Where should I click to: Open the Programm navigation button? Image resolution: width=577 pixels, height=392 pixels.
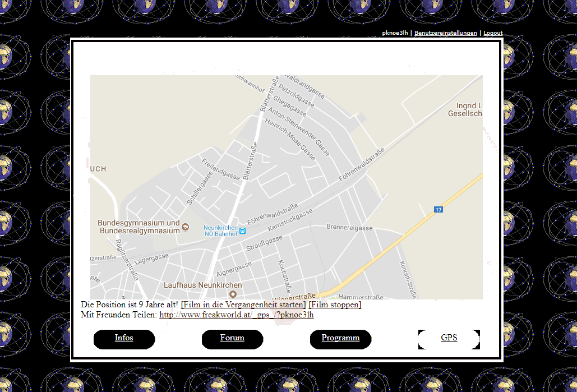[340, 339]
